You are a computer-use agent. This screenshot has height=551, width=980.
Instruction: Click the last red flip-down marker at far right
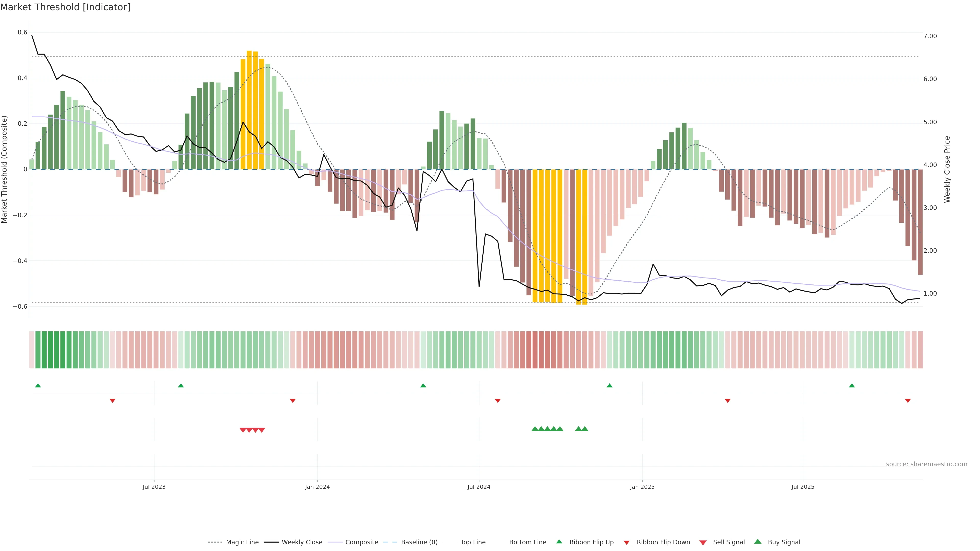point(908,400)
